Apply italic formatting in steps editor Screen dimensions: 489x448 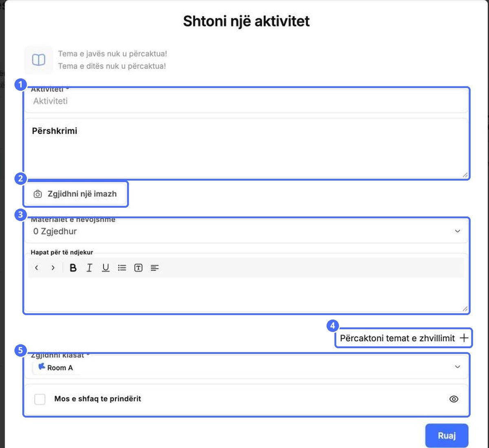point(89,268)
